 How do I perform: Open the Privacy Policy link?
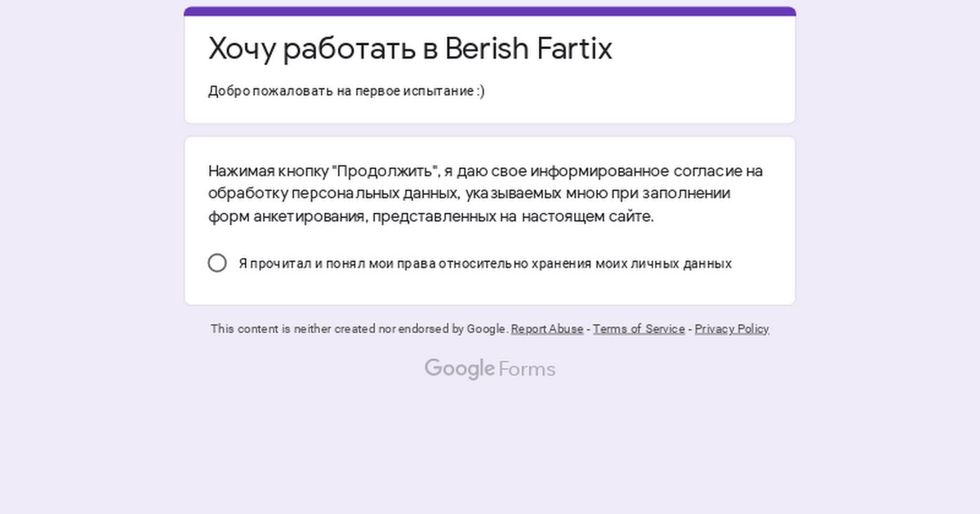tap(732, 329)
